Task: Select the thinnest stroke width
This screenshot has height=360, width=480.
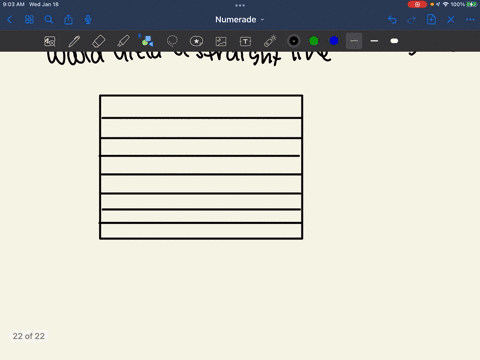Action: [x=354, y=41]
